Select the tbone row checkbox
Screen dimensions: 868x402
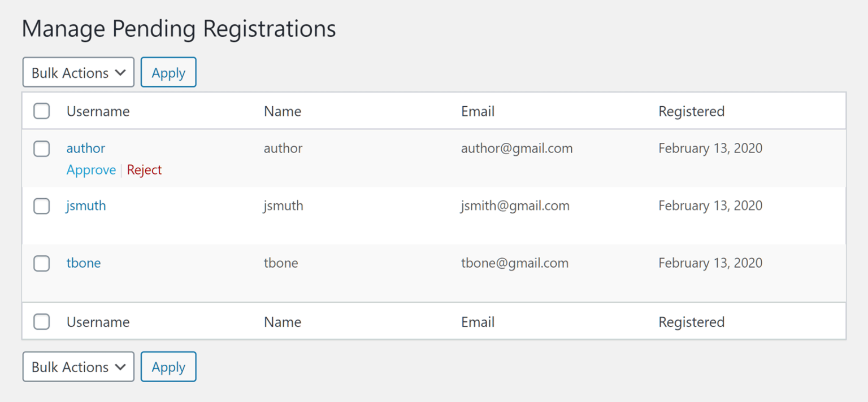coord(42,263)
